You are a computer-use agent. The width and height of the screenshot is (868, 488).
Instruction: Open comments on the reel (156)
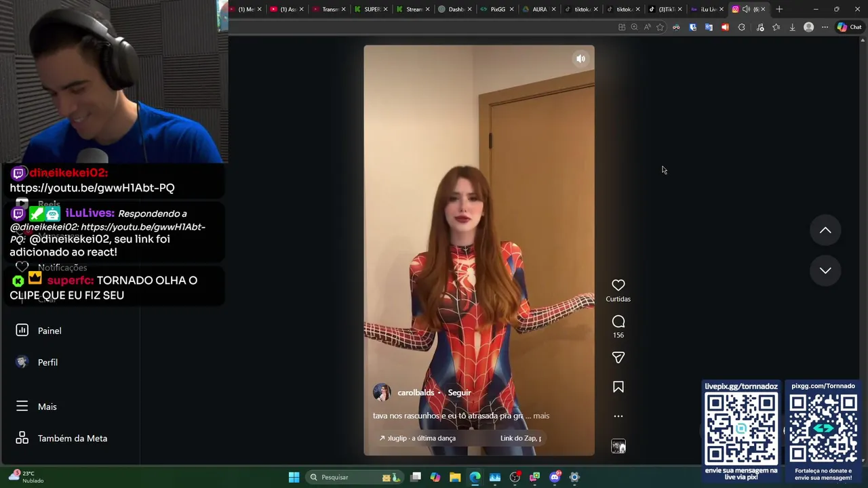point(618,322)
